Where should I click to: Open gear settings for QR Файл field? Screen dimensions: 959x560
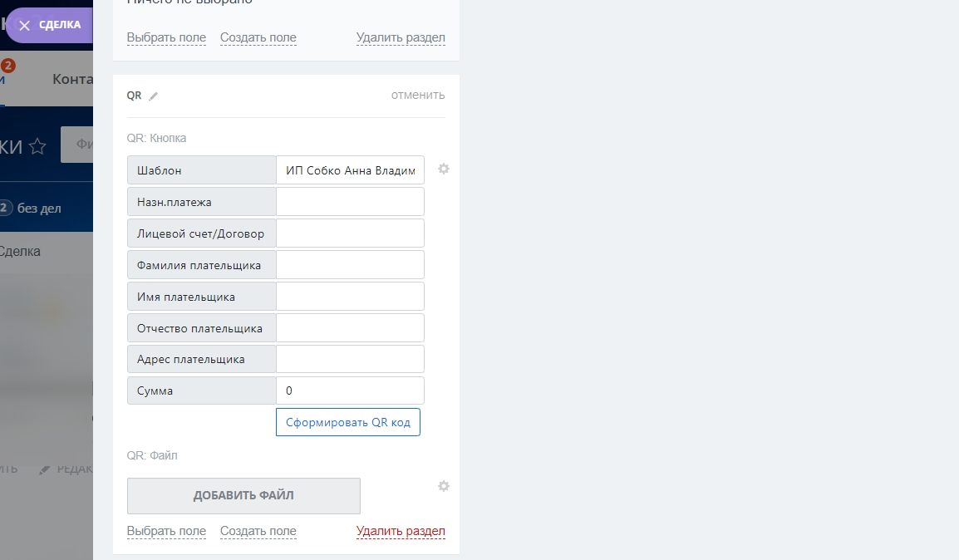coord(444,486)
